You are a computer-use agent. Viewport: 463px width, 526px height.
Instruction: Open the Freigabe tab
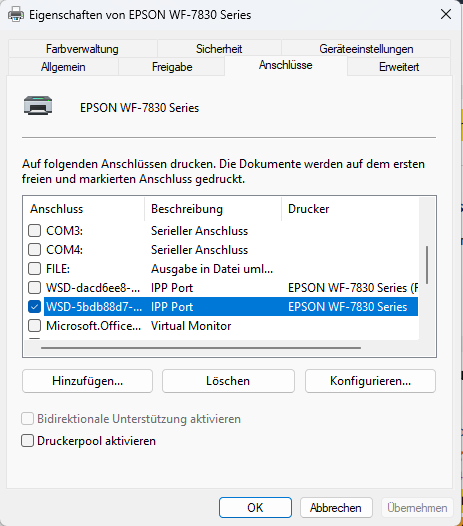[172, 67]
